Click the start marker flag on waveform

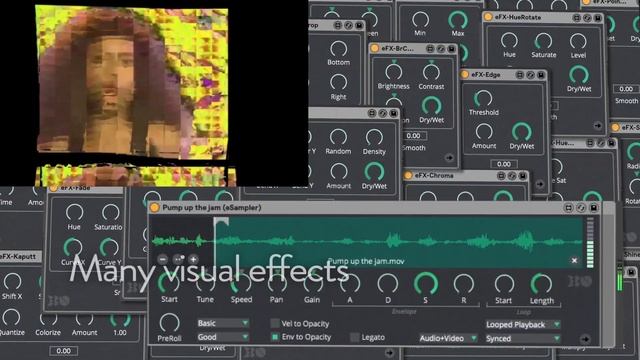pos(221,221)
